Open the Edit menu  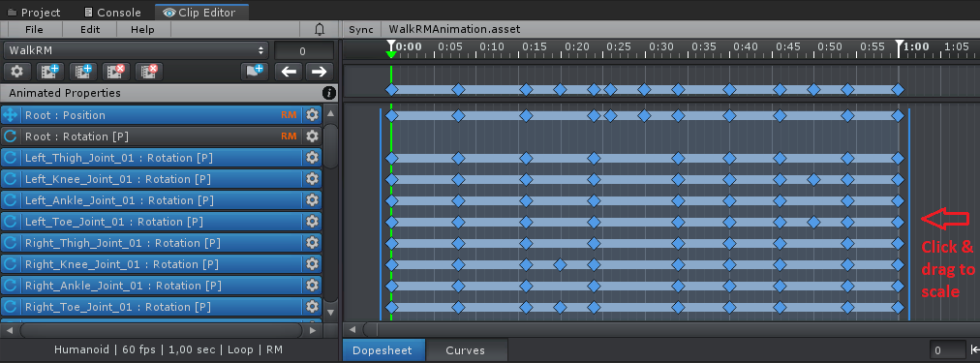(x=90, y=29)
